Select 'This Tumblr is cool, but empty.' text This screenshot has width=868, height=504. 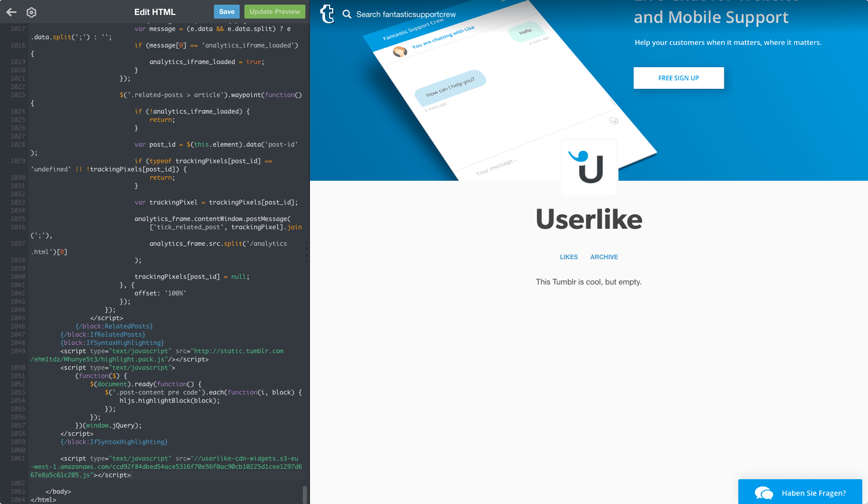click(x=588, y=282)
